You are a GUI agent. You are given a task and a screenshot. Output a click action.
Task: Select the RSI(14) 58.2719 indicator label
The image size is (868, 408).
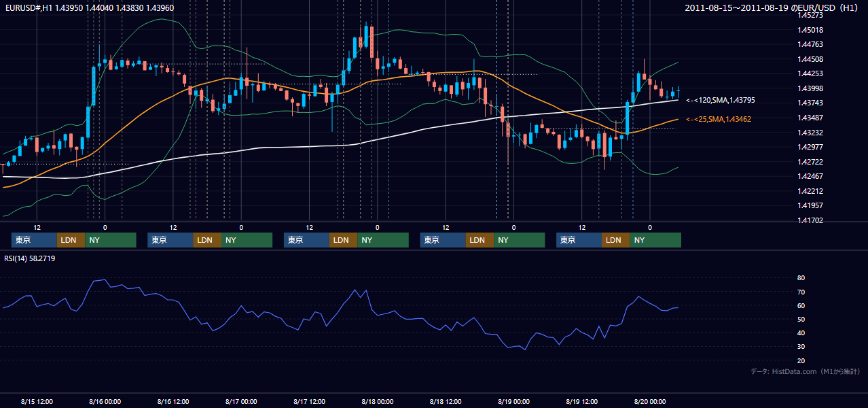click(29, 258)
